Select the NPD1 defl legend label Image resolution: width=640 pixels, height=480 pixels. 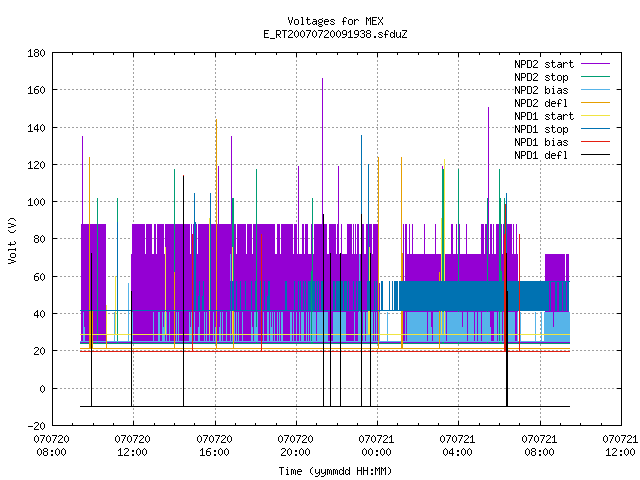coord(541,155)
